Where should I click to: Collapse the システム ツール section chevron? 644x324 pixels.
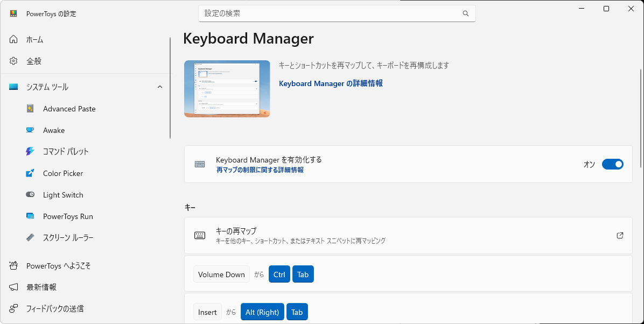[160, 87]
